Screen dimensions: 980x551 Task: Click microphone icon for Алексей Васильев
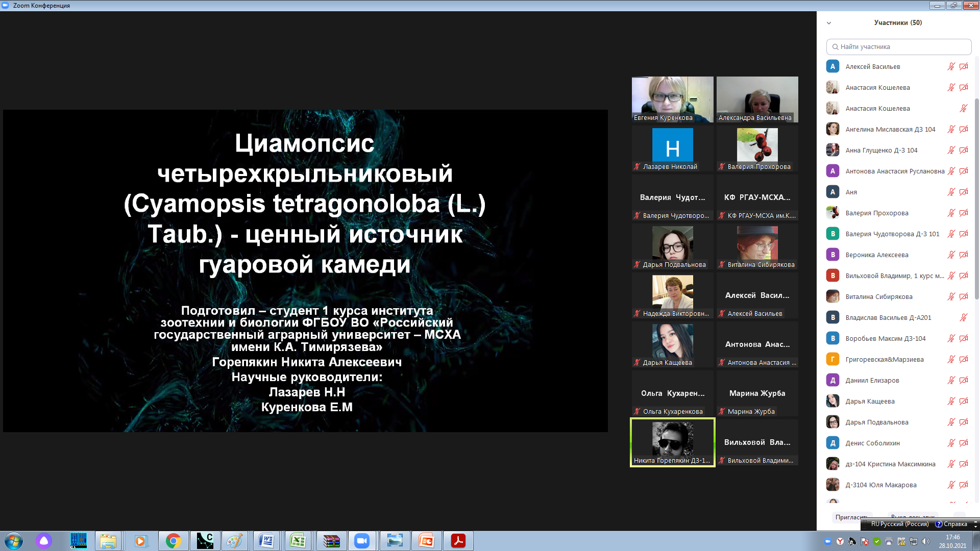(x=951, y=67)
